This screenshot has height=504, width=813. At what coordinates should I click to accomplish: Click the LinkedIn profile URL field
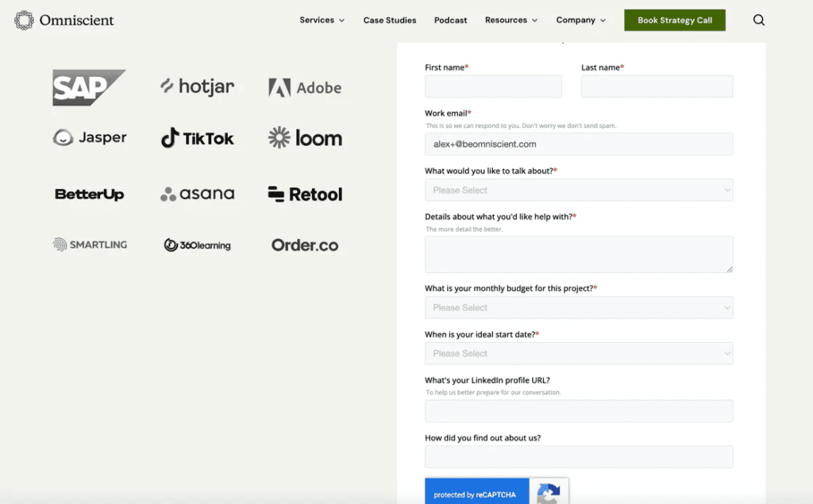579,410
